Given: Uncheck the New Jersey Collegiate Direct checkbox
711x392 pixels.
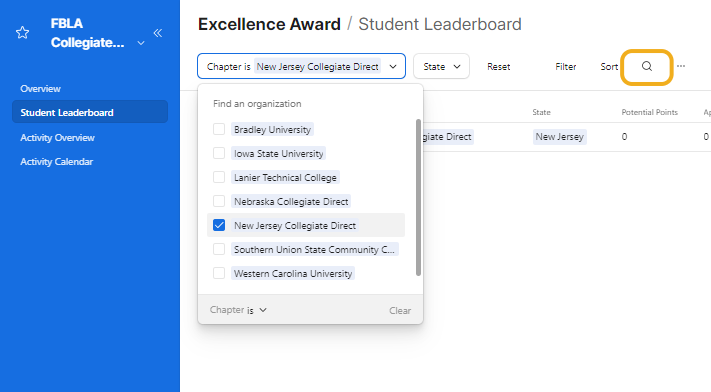Looking at the screenshot, I should pyautogui.click(x=219, y=225).
